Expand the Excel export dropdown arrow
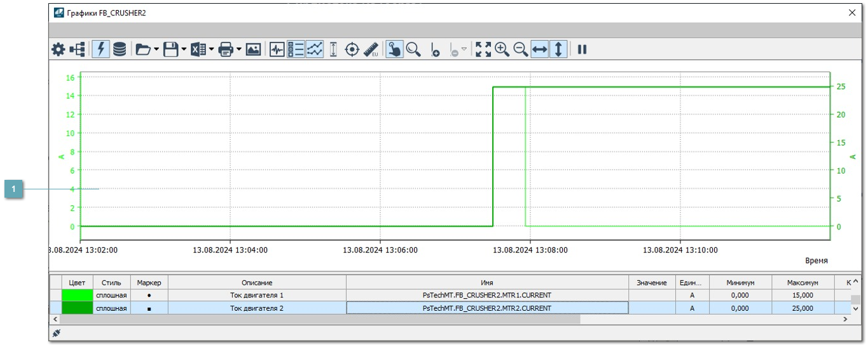The width and height of the screenshot is (868, 347). [x=211, y=50]
